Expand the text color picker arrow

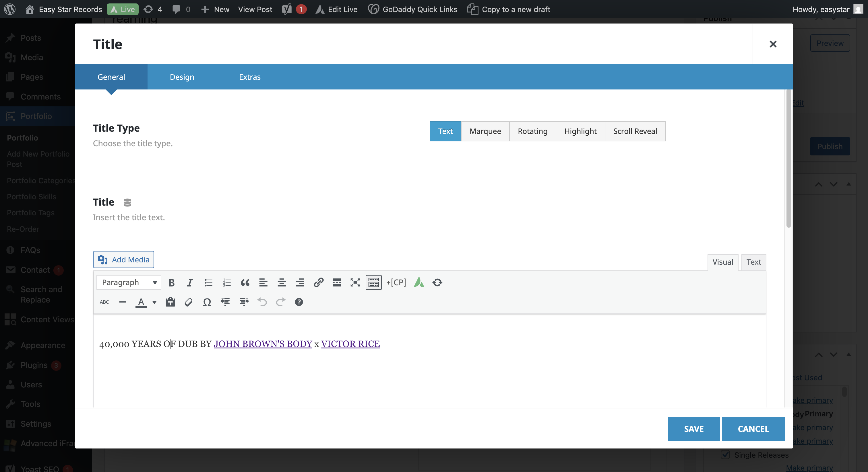click(154, 302)
